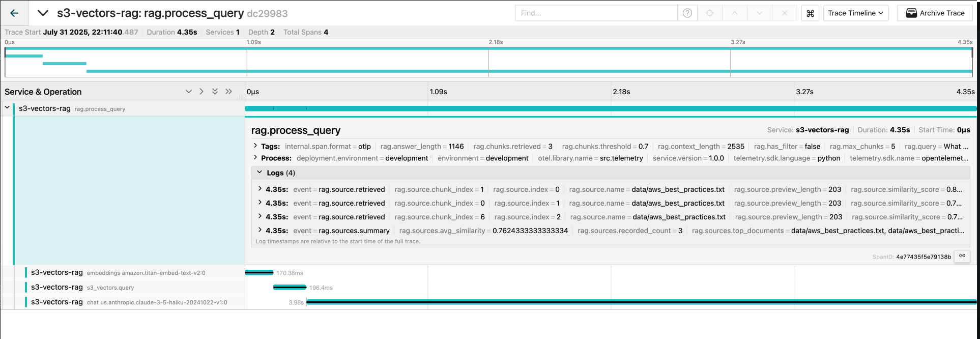The width and height of the screenshot is (980, 339).
Task: Click the trace ID dc29983 text
Action: pyautogui.click(x=267, y=14)
